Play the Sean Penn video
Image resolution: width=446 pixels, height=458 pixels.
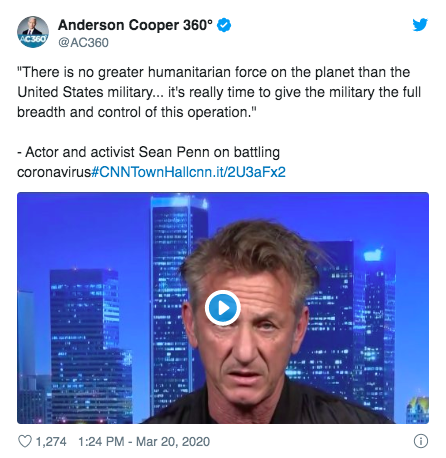point(223,308)
